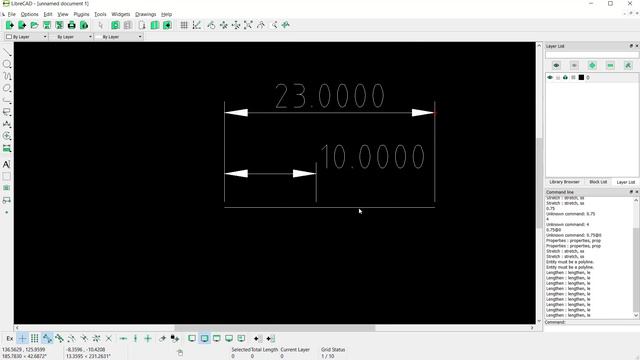Switch to the Library Browser tab
Screen dimensions: 640x360
click(x=564, y=182)
